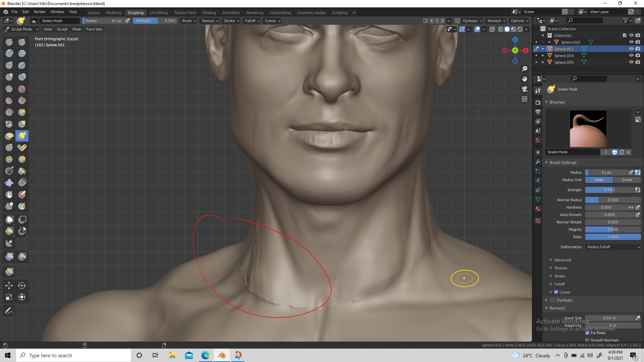Select the Draw sculpt brush
Image resolution: width=644 pixels, height=362 pixels.
(x=9, y=42)
